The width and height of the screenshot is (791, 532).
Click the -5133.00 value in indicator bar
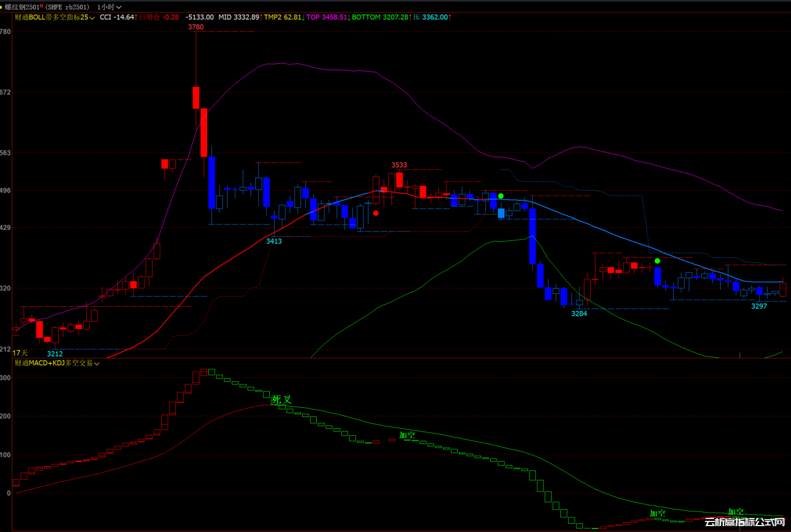[200, 18]
